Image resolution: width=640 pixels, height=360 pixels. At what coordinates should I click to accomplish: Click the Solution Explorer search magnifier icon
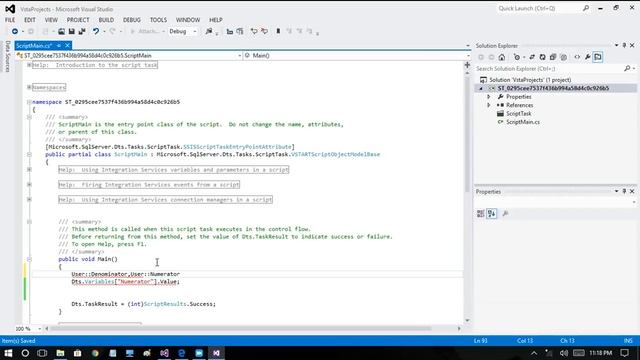(x=627, y=69)
